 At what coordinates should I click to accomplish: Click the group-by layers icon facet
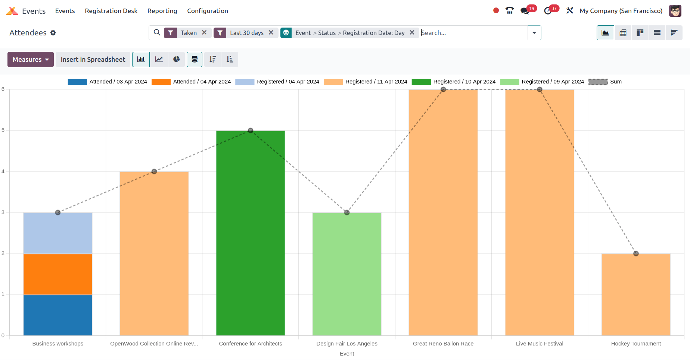tap(286, 33)
